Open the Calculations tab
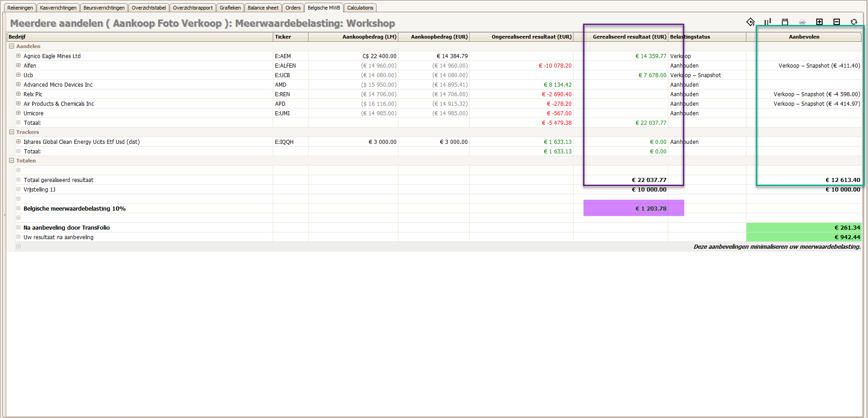 coord(360,8)
